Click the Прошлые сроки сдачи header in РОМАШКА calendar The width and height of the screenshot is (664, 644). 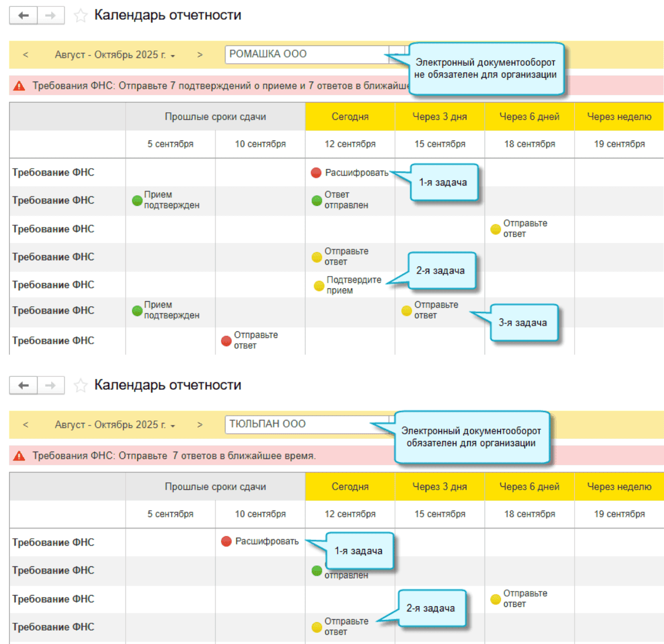coord(216,117)
